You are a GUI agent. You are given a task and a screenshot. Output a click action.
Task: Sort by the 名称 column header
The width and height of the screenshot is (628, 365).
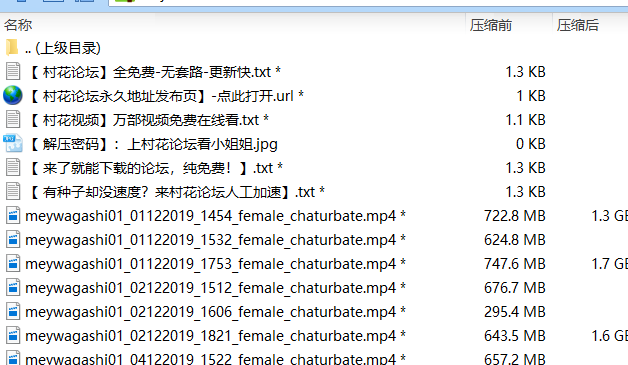point(18,25)
